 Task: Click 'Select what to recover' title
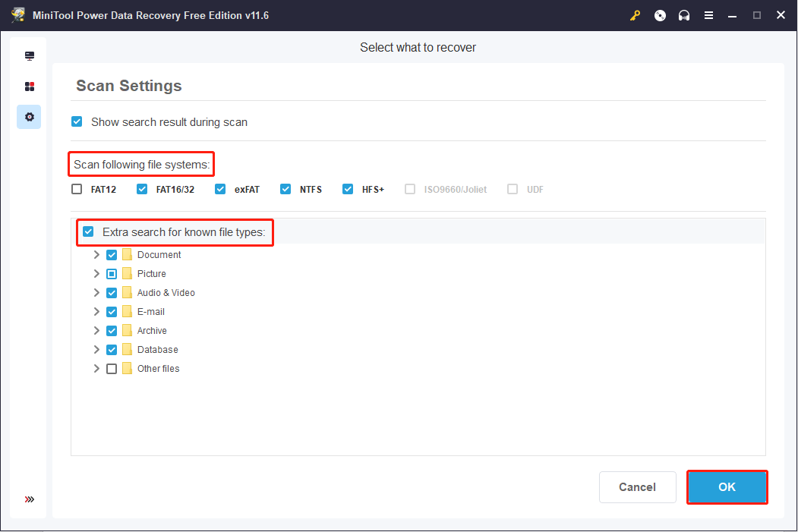click(x=418, y=47)
